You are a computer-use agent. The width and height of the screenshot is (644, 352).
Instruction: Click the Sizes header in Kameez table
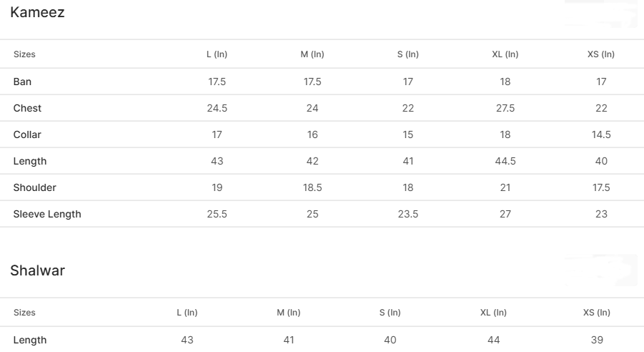click(24, 54)
